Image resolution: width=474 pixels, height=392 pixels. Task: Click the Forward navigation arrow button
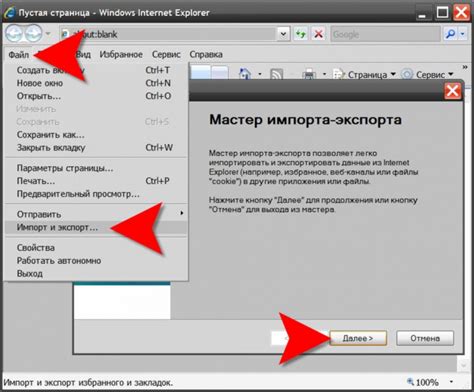[34, 33]
